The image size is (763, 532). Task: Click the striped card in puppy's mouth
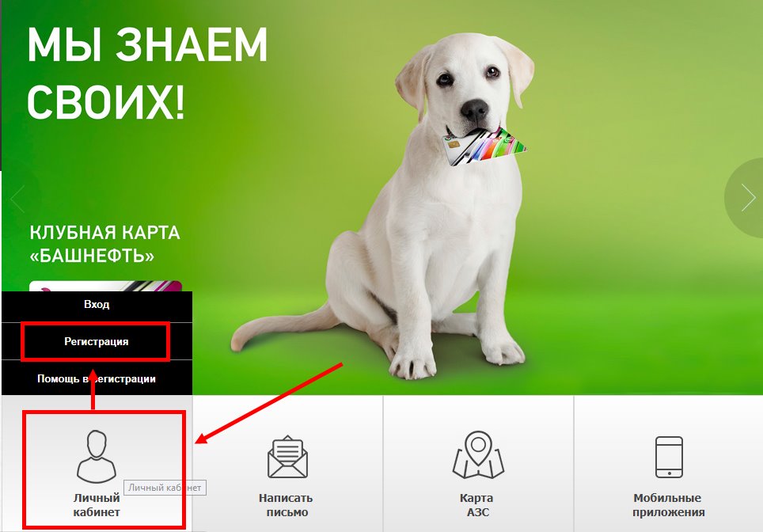pyautogui.click(x=484, y=146)
